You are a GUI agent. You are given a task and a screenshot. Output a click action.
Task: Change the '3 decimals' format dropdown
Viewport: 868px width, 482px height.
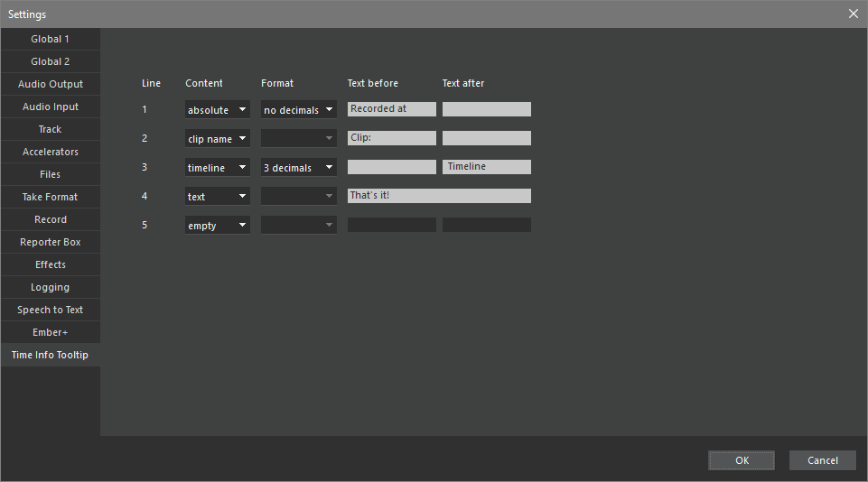[x=298, y=168]
